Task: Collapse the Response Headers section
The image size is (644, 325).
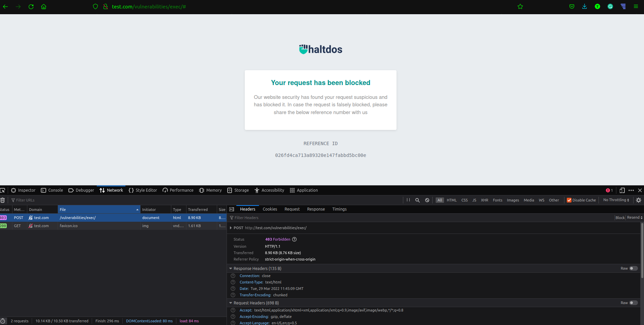Action: [231, 268]
